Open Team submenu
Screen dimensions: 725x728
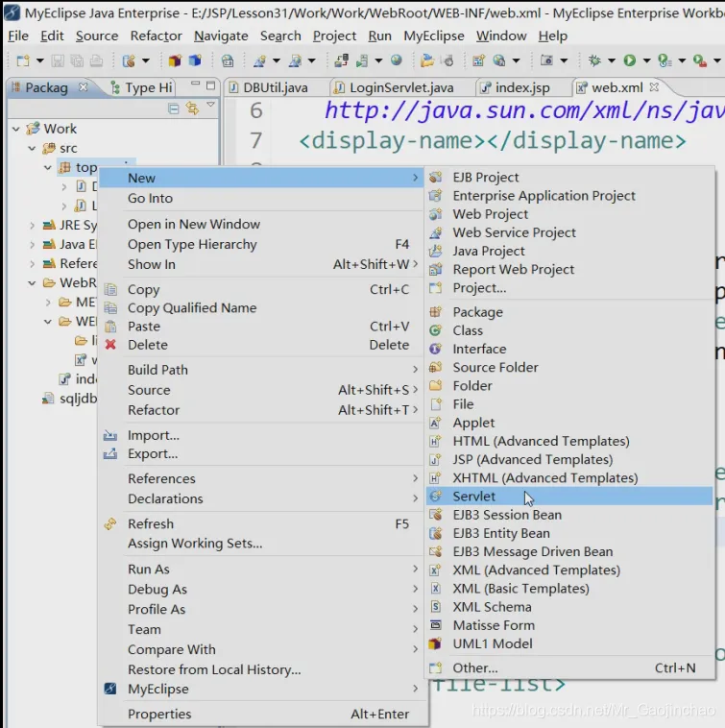tap(261, 629)
